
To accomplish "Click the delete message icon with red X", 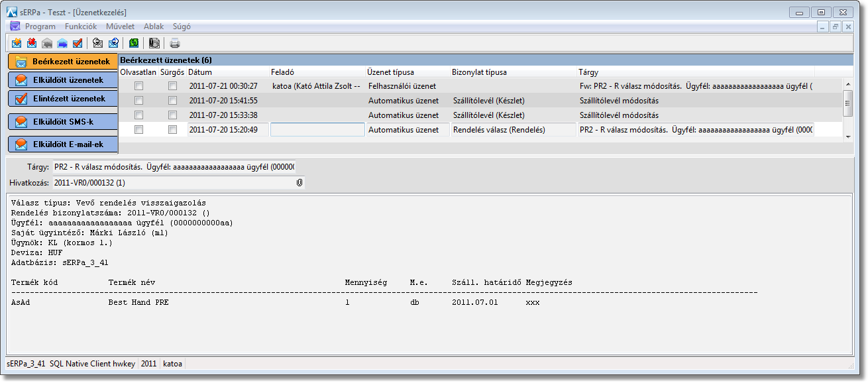I will (32, 44).
